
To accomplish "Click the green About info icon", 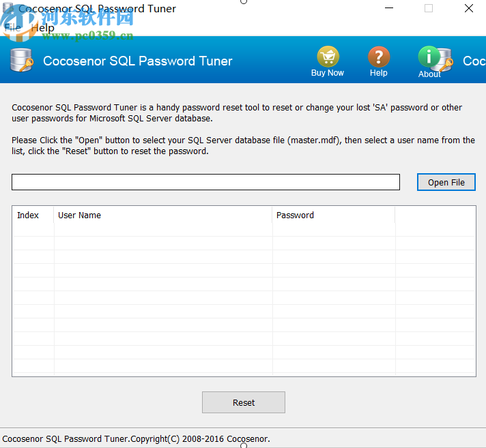I will click(429, 57).
